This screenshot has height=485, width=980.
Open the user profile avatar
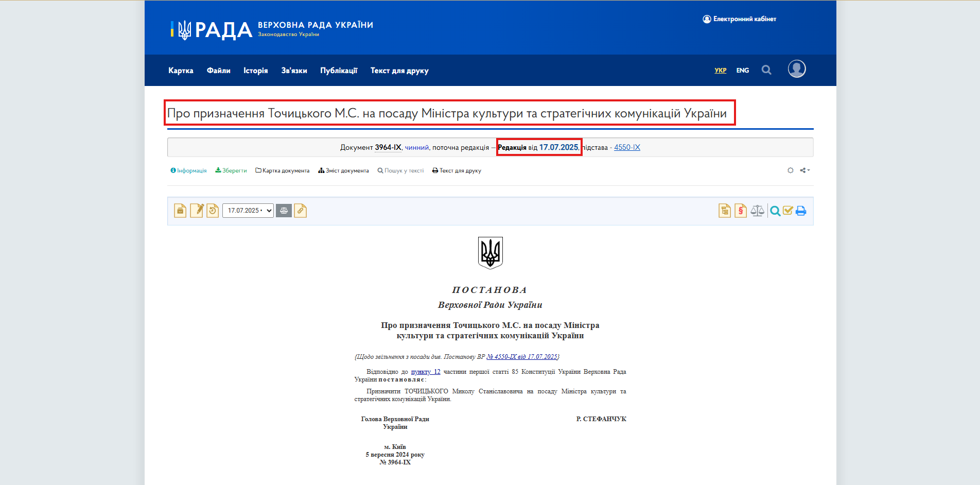[797, 69]
